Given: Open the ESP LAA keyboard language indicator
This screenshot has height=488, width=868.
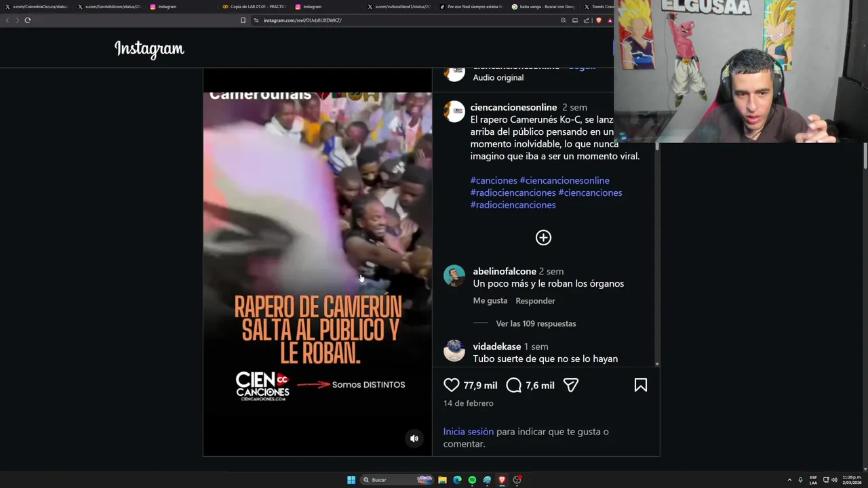Looking at the screenshot, I should (813, 480).
